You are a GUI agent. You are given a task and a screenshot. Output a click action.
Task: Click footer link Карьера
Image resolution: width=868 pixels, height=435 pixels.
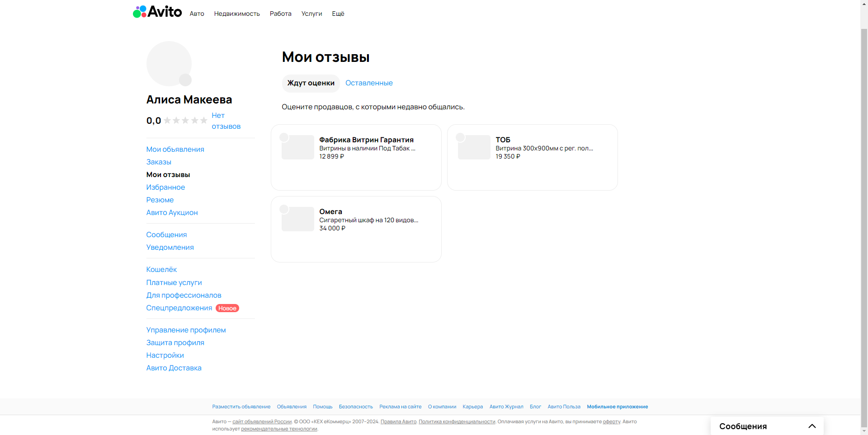473,407
